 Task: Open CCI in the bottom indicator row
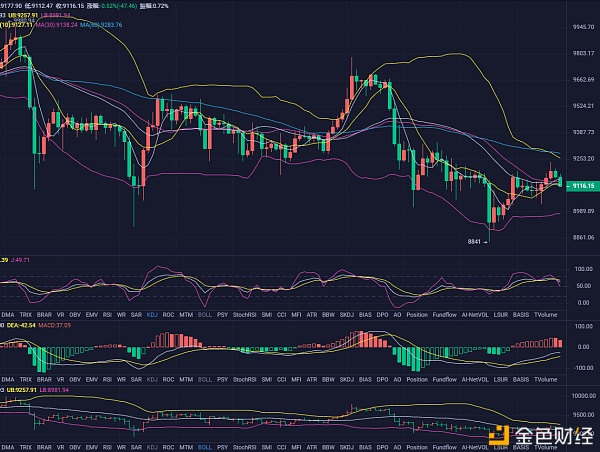[x=281, y=447]
